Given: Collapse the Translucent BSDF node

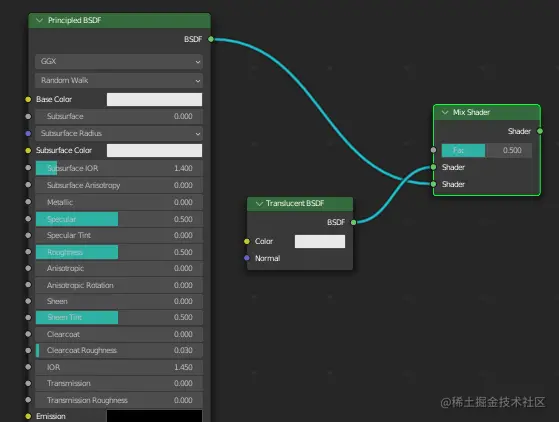Looking at the screenshot, I should tap(259, 204).
